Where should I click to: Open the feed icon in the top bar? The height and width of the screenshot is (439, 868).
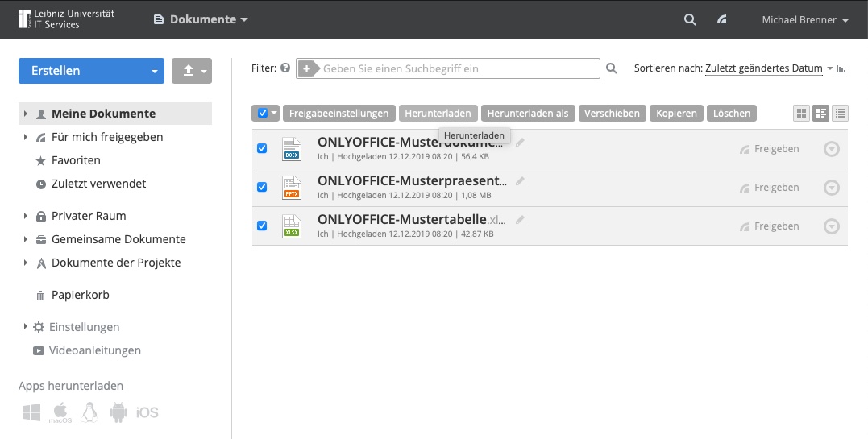(x=721, y=19)
